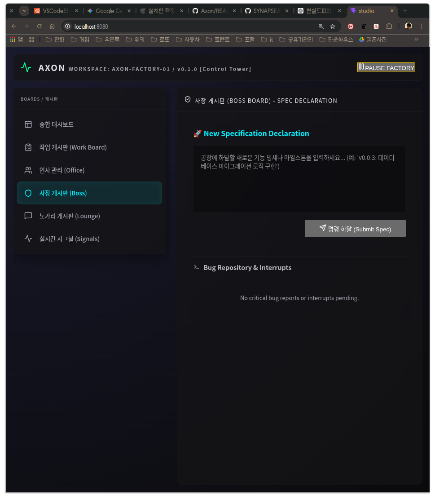Screen dimensions: 435x504
Task: Click the Signals activity wave icon
Action: click(28, 239)
